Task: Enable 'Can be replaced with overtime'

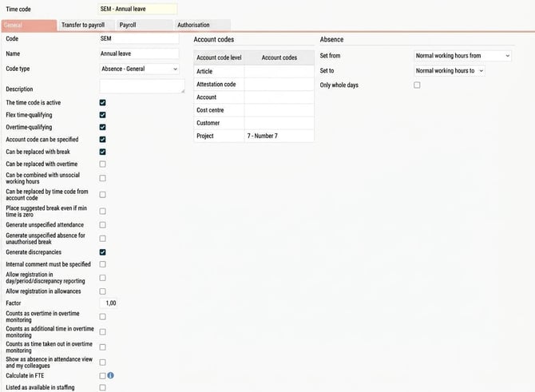Action: (102, 164)
